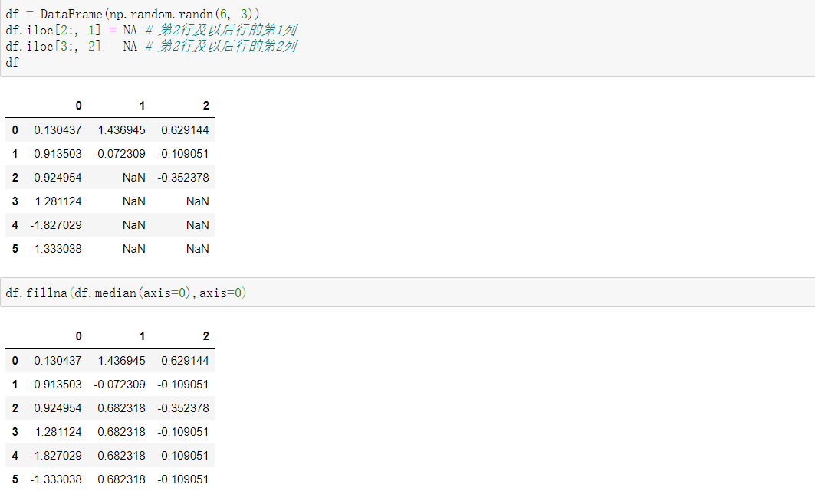The height and width of the screenshot is (504, 815).
Task: Click 0.682318 in row 5 of fillna table
Action: coord(122,479)
